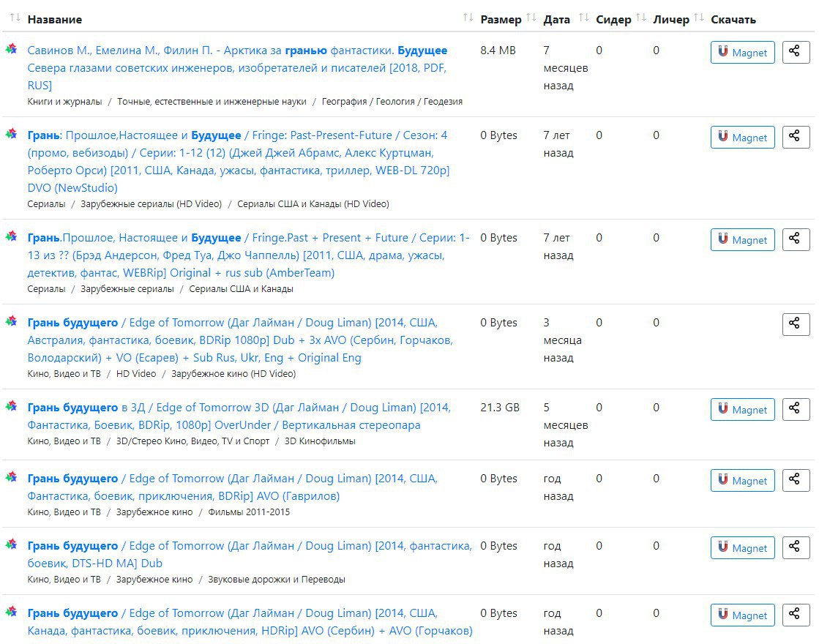Open Грань будущего DTS-HD MA Dub title
This screenshot has height=644, width=819.
[250, 554]
